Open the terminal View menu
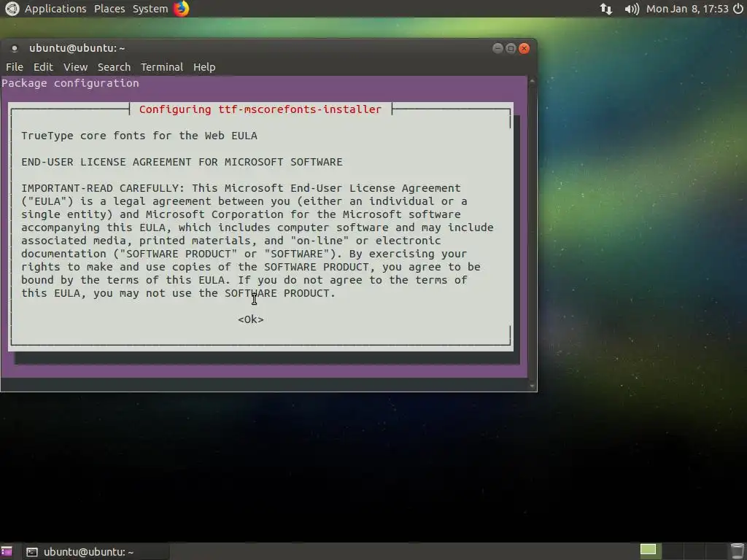The width and height of the screenshot is (747, 560). coord(75,67)
